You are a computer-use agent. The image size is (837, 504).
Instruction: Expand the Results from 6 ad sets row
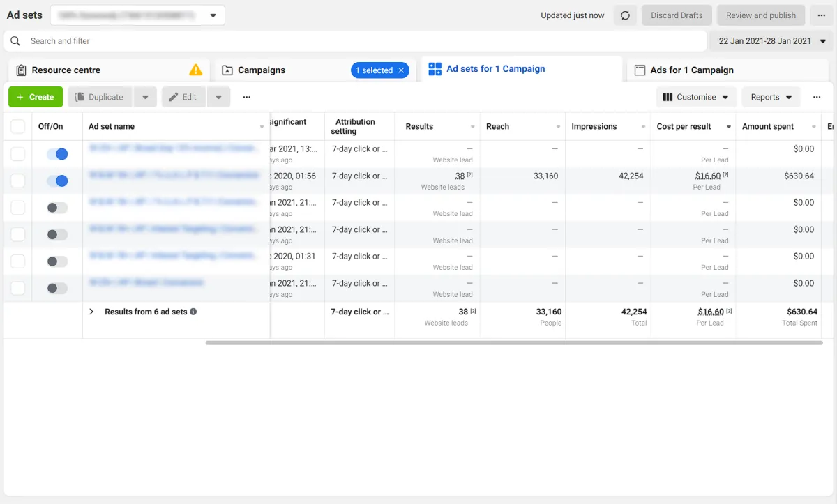(91, 312)
